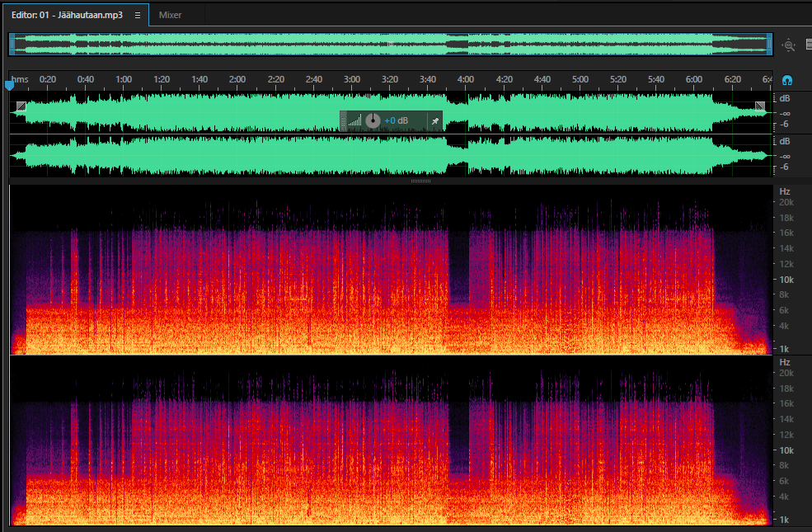Click the blue playhead marker on the ruler
This screenshot has height=532, width=812.
[x=9, y=85]
